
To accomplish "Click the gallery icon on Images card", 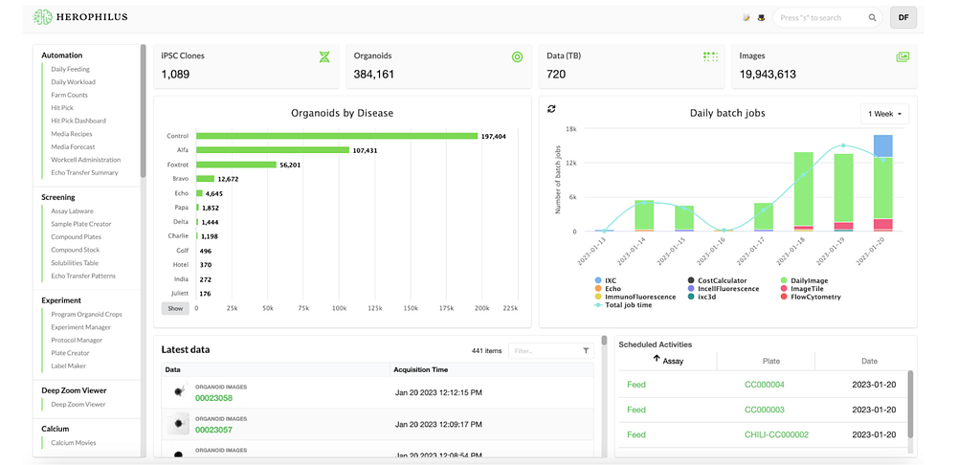I will coord(902,56).
